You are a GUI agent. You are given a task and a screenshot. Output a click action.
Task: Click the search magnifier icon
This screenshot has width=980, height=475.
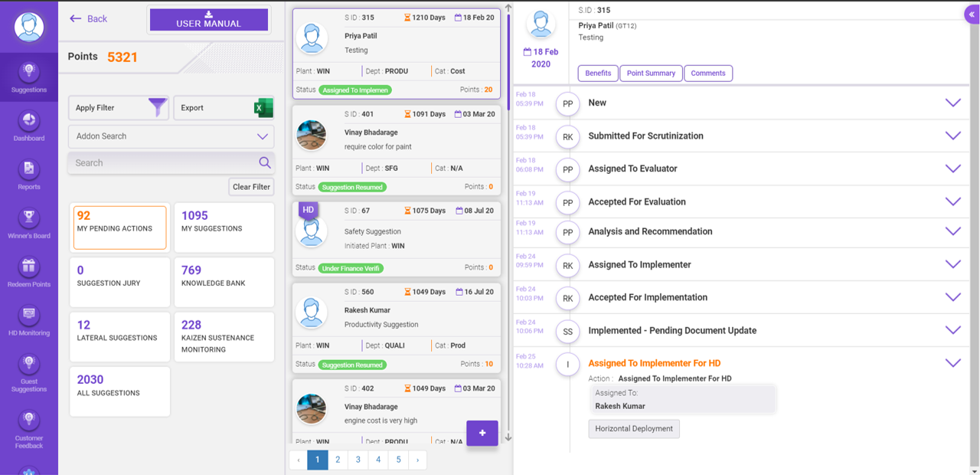point(265,162)
